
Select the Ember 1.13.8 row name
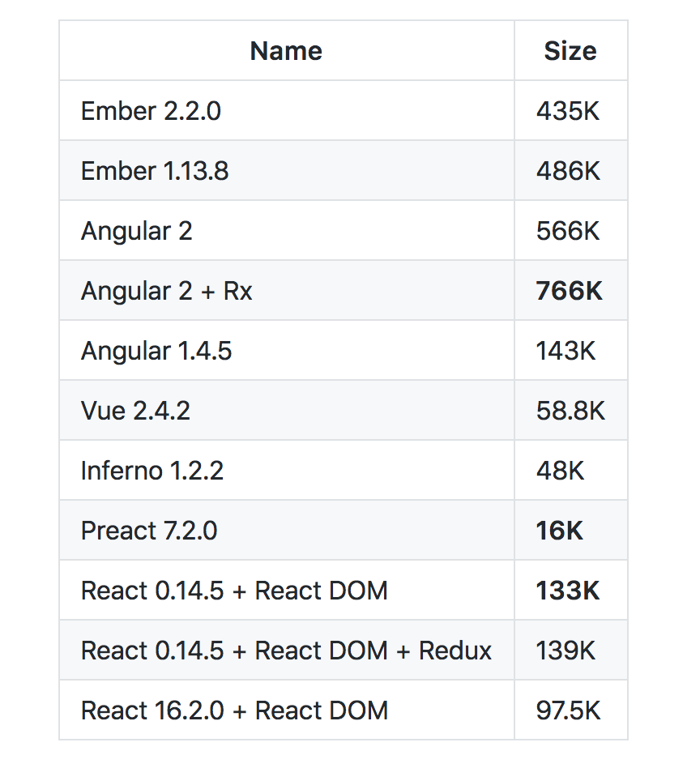pos(155,171)
